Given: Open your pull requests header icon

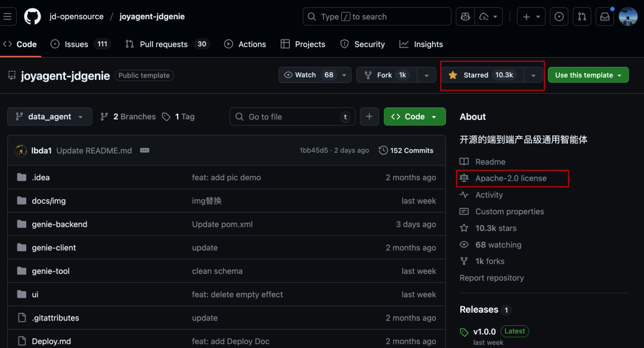Looking at the screenshot, I should pyautogui.click(x=582, y=17).
